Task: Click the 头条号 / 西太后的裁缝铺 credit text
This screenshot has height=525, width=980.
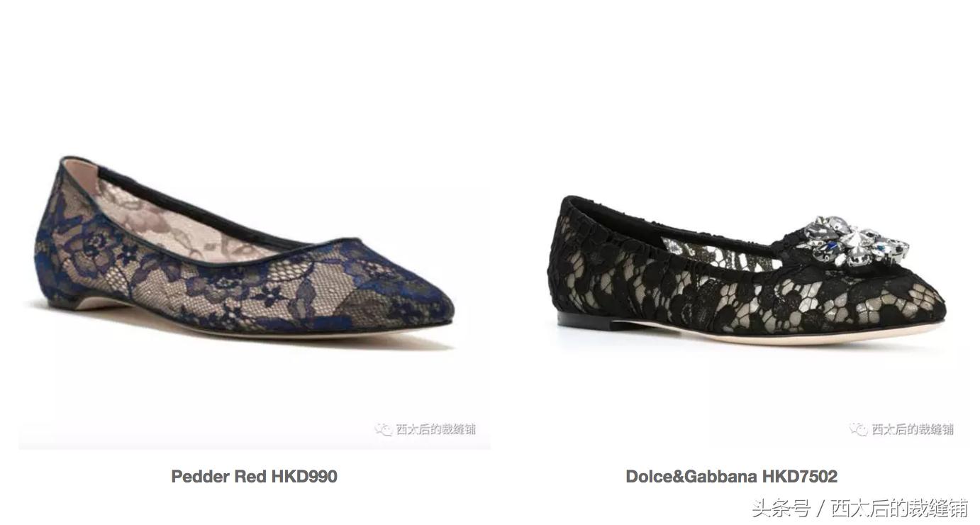Action: point(859,509)
